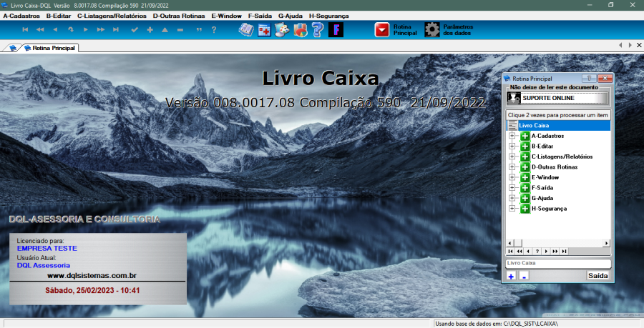Click the red Rotina Principal toolbar icon
This screenshot has height=328, width=644.
pyautogui.click(x=383, y=30)
